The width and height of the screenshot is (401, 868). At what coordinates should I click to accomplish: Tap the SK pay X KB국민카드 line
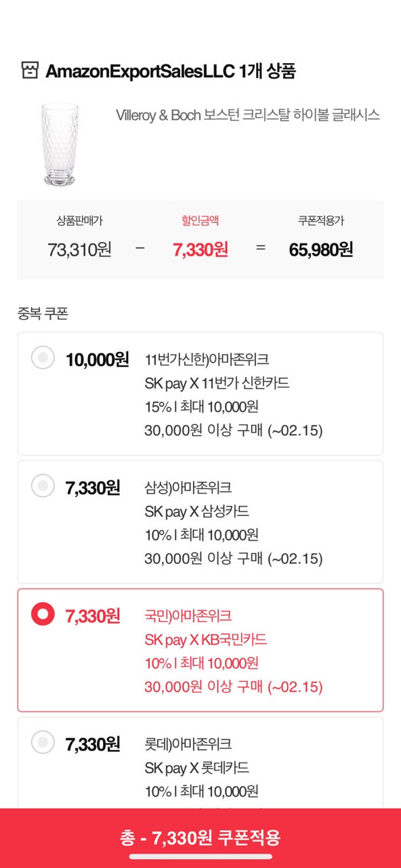206,639
